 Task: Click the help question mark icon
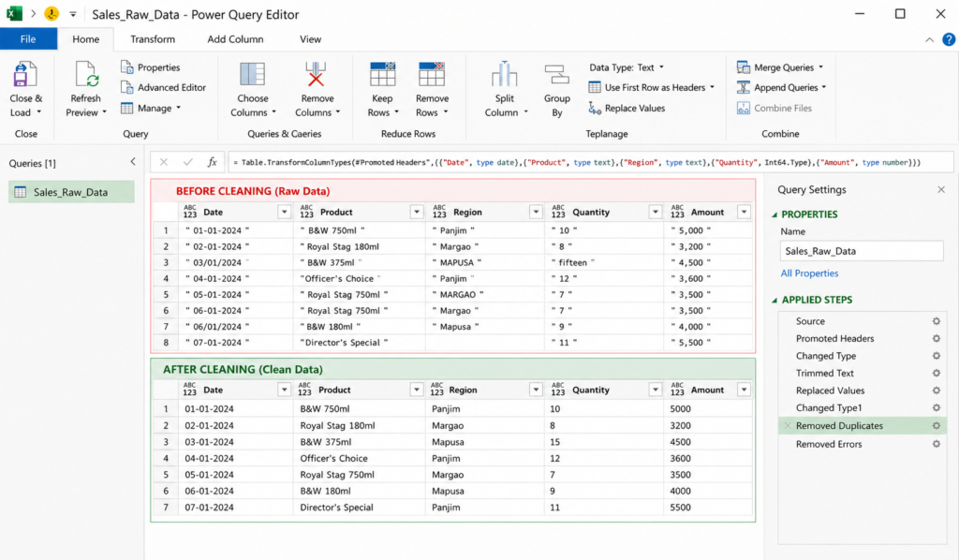(x=949, y=39)
